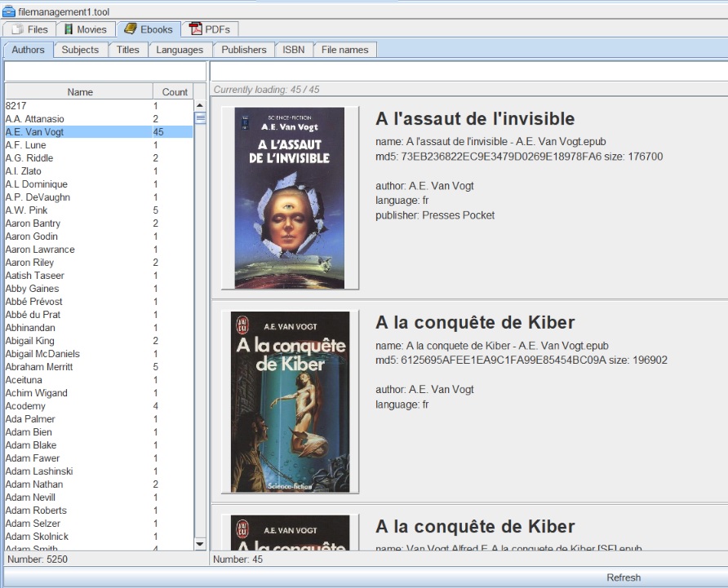Sort authors by the Name column header
728x588 pixels.
tap(79, 92)
